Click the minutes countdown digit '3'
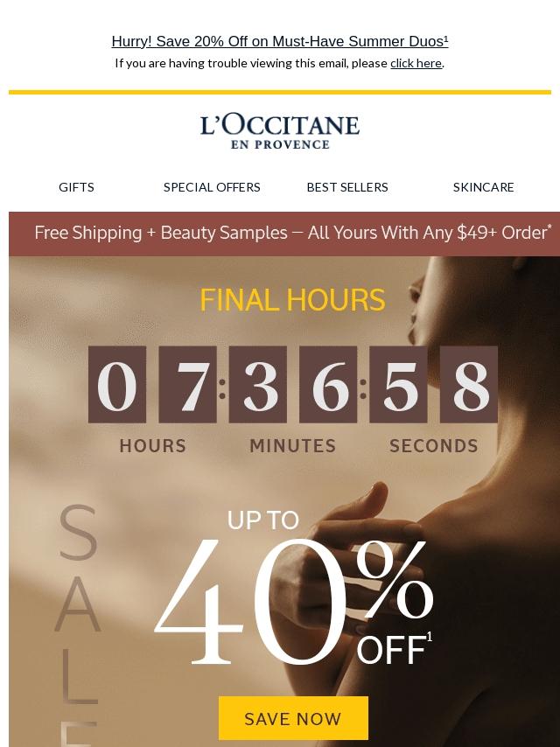560x747 pixels. [x=258, y=385]
